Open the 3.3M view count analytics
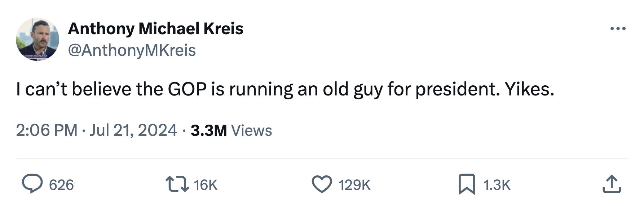Image resolution: width=644 pixels, height=206 pixels. point(209,130)
